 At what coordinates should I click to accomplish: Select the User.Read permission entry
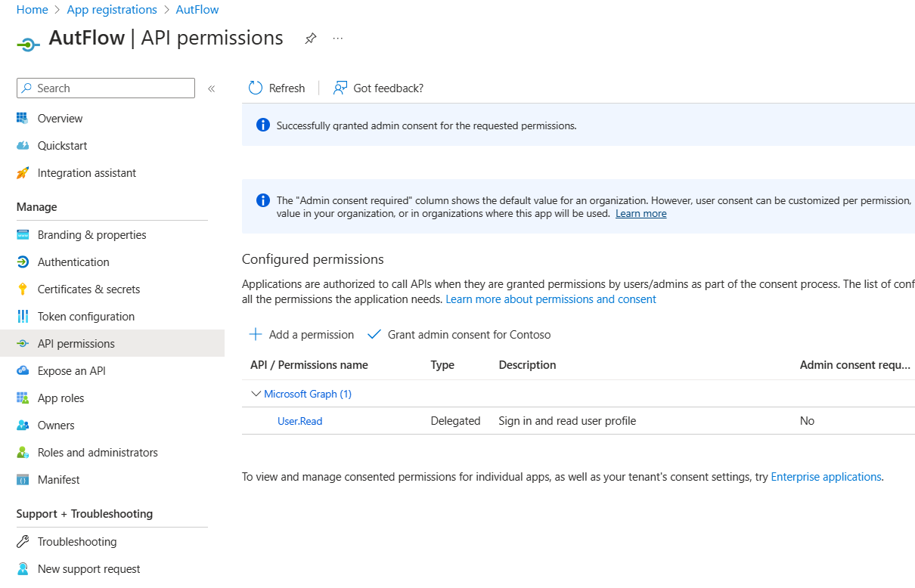(299, 421)
